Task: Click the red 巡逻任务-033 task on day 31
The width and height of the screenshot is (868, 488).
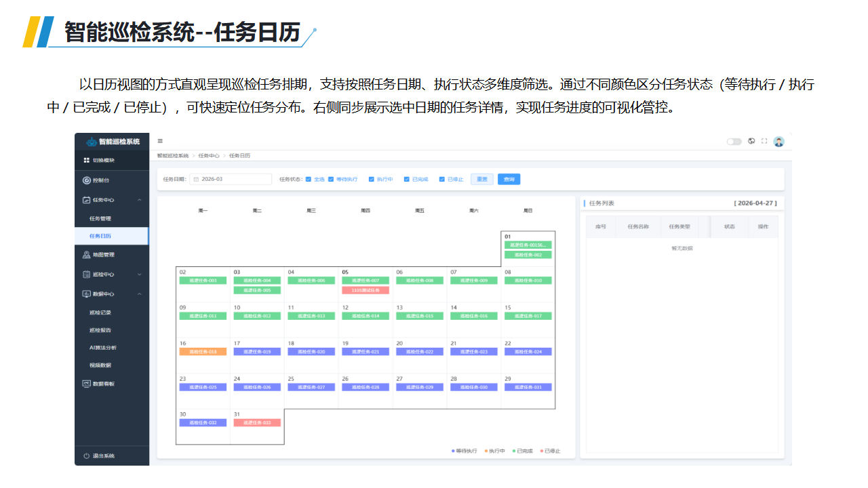Action: tap(257, 422)
